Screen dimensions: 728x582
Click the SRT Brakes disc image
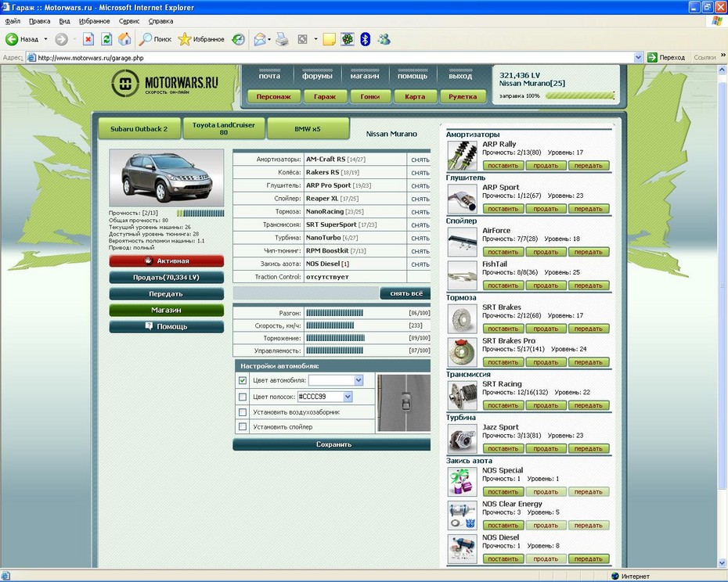[462, 318]
